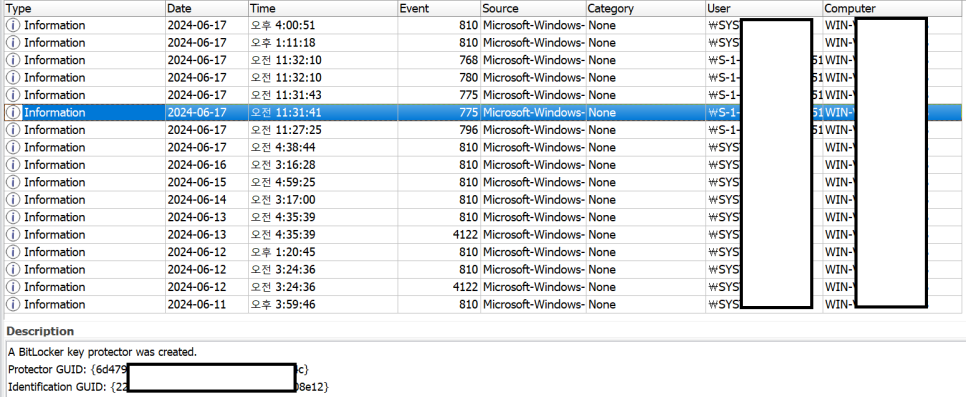Screen dimensions: 966x397
Task: Sort by the Source column header
Action: tap(534, 8)
